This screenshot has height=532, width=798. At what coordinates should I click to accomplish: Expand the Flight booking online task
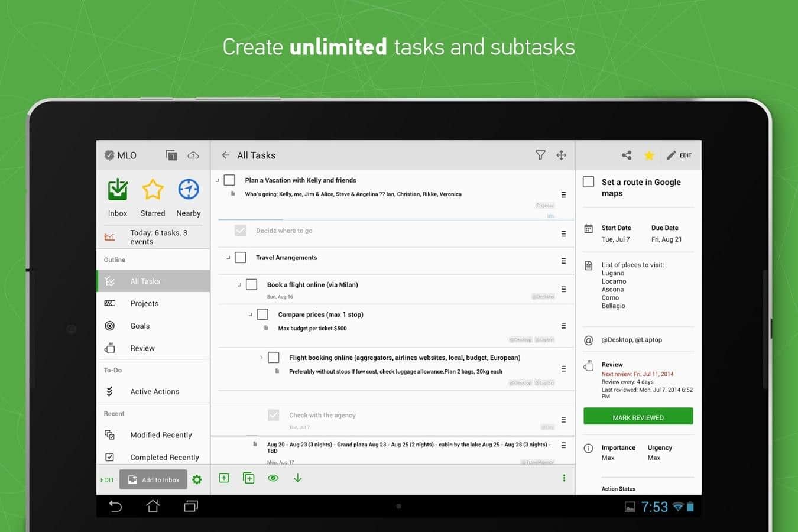click(x=261, y=358)
